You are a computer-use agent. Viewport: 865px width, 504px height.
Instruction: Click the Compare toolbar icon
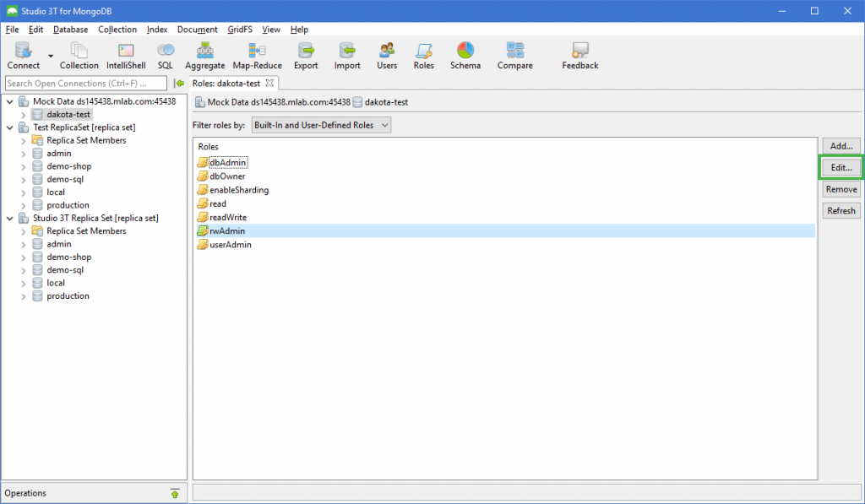(514, 56)
